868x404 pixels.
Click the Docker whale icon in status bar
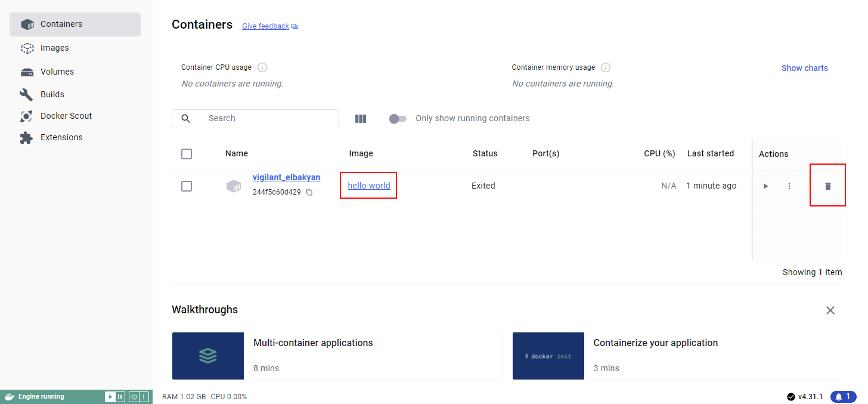point(10,397)
